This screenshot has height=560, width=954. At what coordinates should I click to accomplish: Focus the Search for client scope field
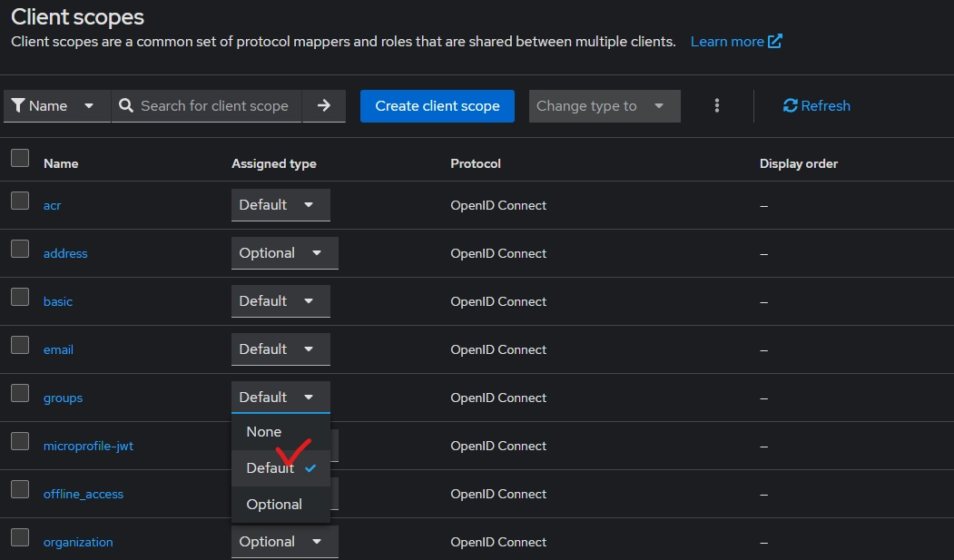click(214, 106)
